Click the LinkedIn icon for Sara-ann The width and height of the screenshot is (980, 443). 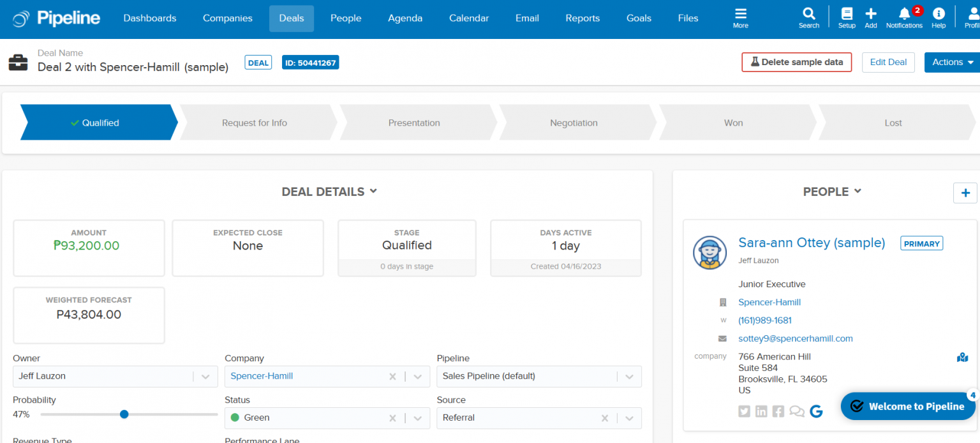point(761,411)
